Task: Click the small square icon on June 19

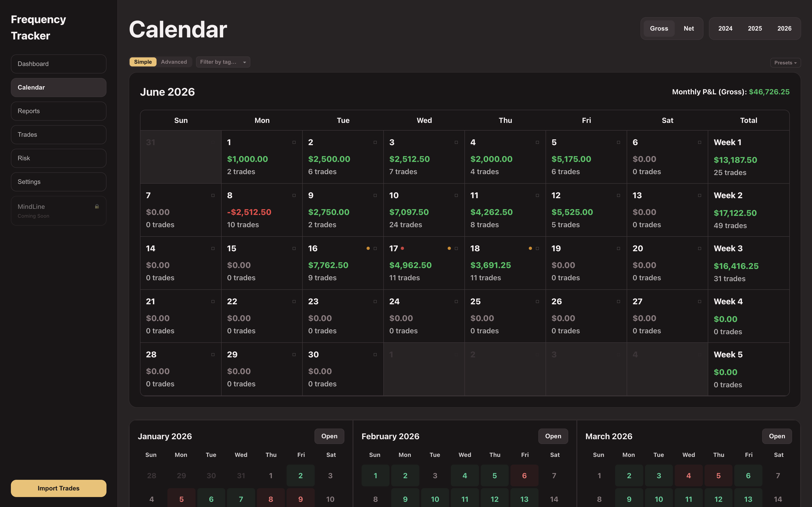Action: click(x=618, y=249)
